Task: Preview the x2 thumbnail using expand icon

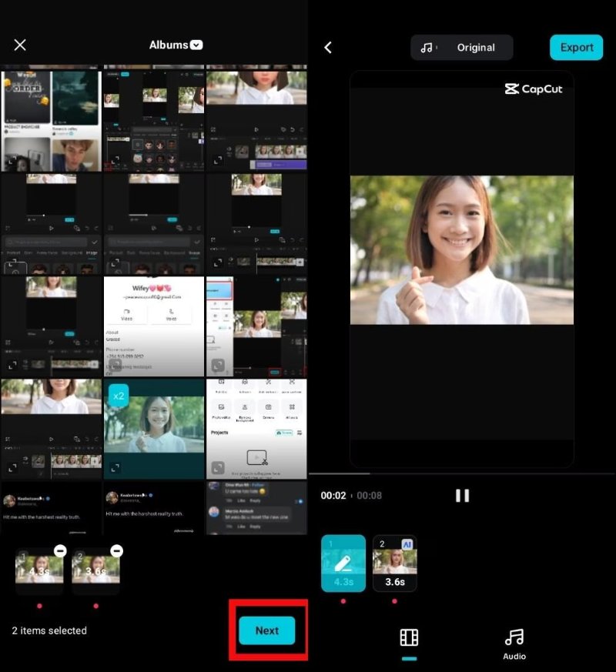Action: coord(116,467)
